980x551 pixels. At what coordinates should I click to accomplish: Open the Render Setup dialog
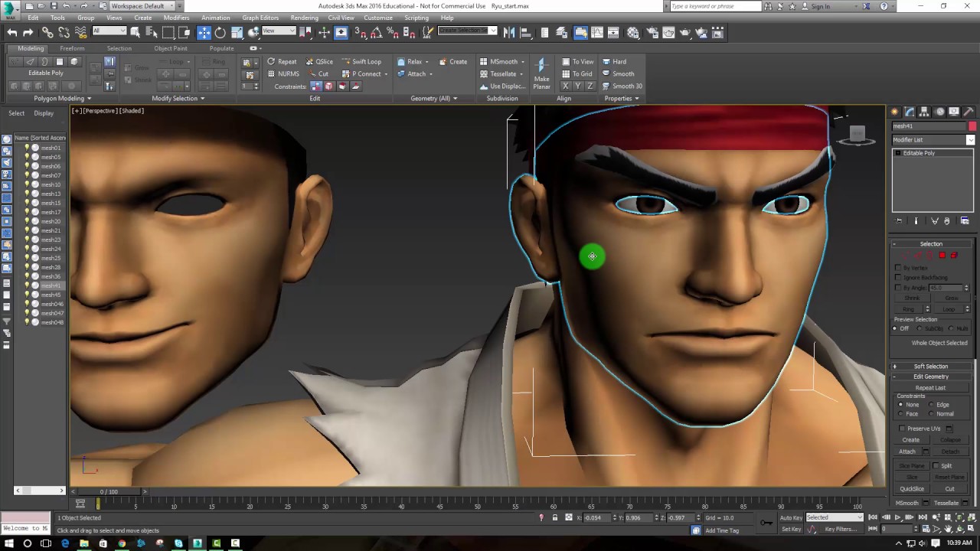[651, 32]
